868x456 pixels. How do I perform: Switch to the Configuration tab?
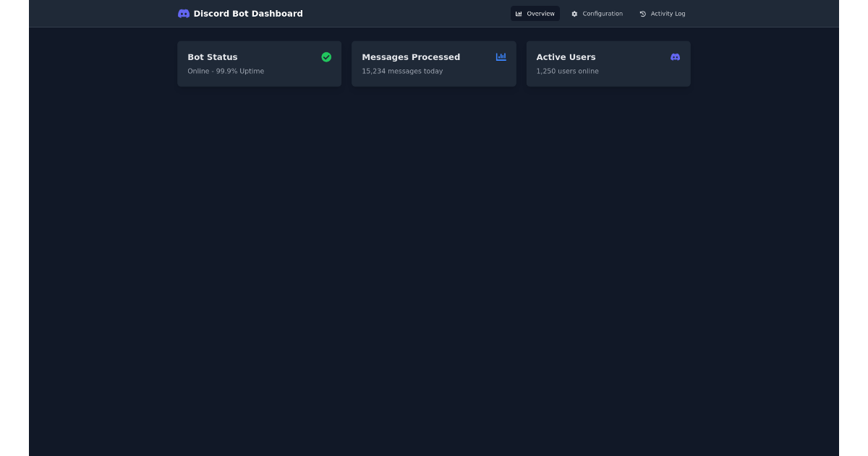click(x=597, y=13)
